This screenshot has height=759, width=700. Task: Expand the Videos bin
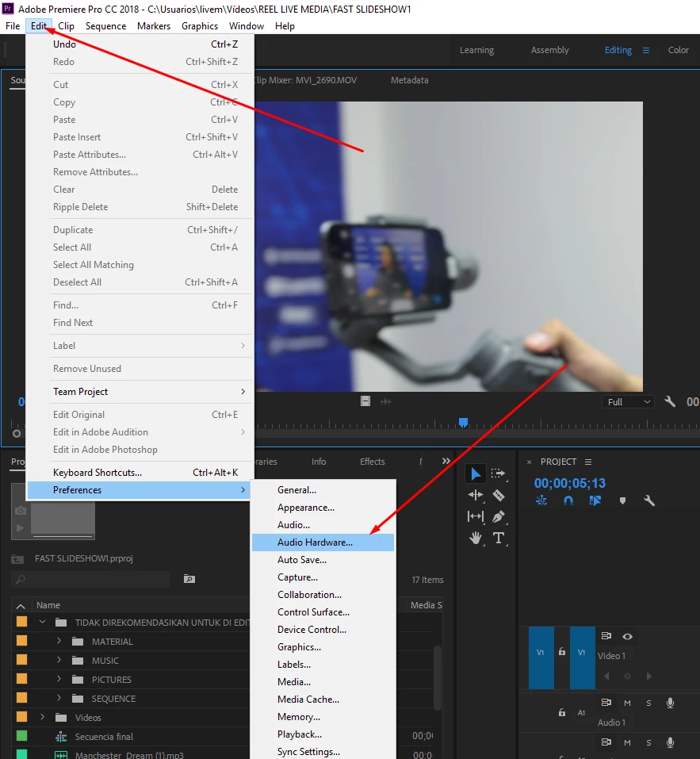coord(43,717)
